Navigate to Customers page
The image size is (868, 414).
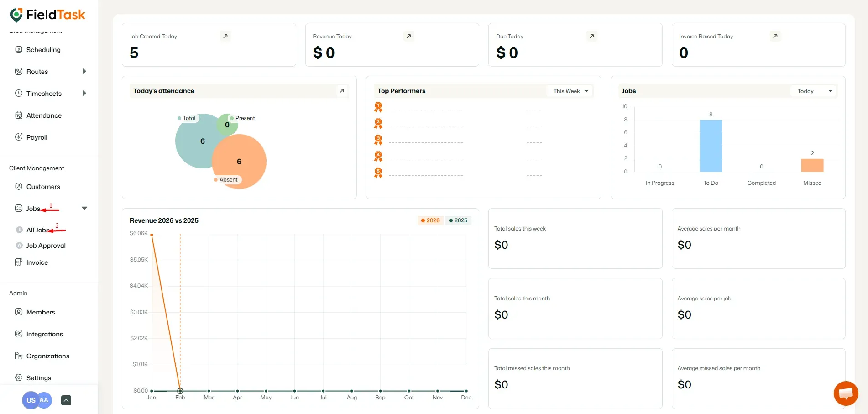(x=43, y=186)
